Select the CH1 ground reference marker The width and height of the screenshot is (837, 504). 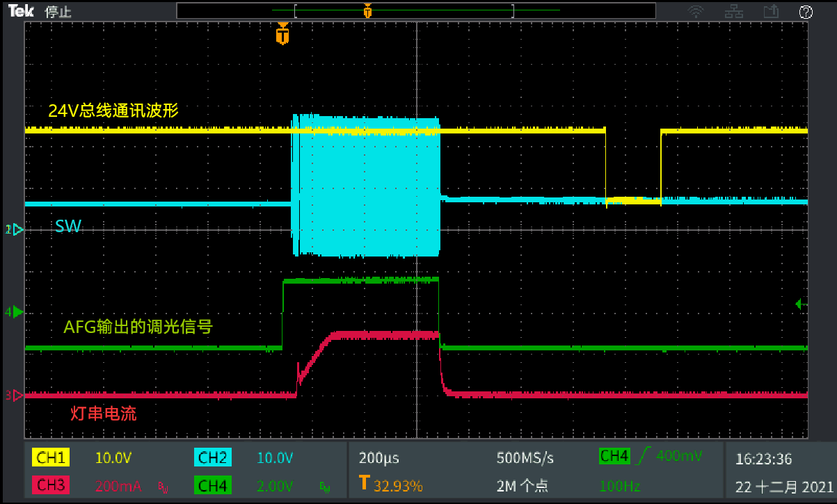click(15, 229)
